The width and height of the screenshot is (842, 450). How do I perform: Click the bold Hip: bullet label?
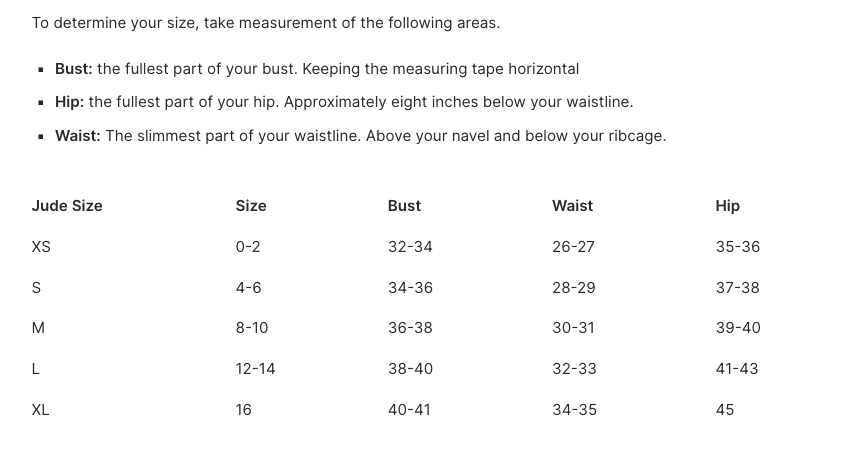click(69, 101)
